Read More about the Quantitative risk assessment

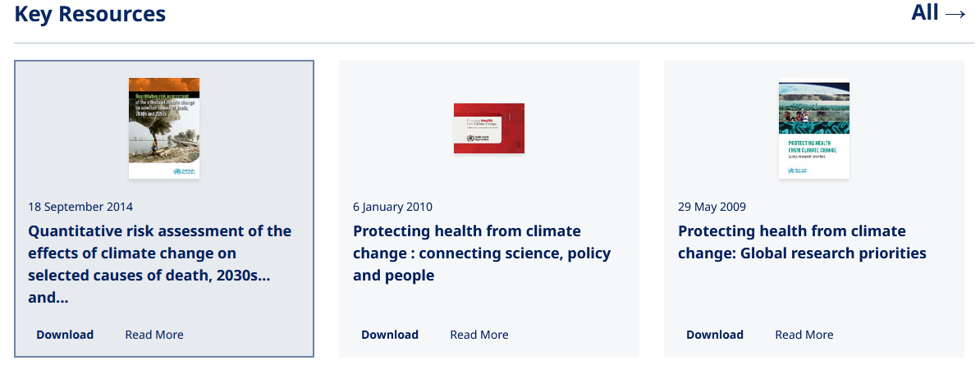click(154, 335)
